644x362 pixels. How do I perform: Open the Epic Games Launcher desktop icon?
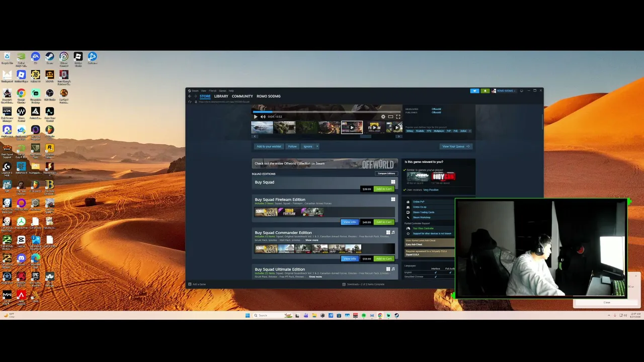(x=35, y=278)
